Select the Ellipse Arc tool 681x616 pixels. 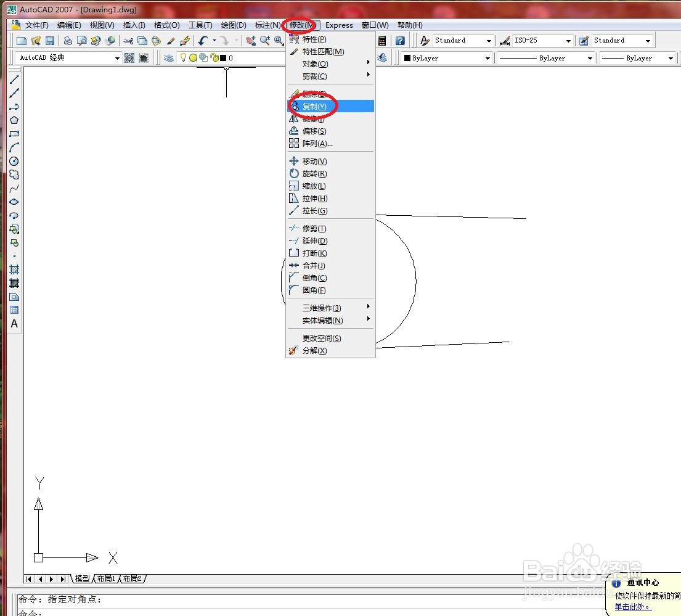(14, 215)
